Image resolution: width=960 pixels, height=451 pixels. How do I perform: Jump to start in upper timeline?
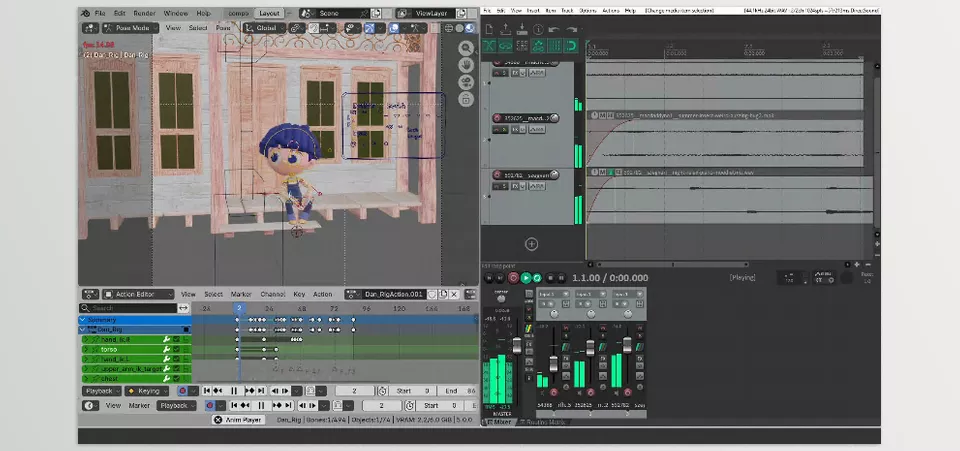207,390
